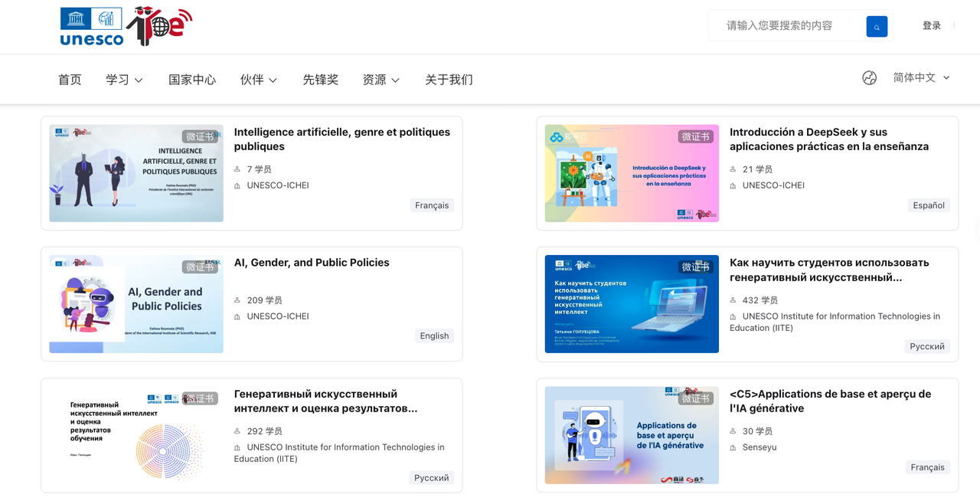
Task: Click institution icon in DeepSeek course card
Action: tap(733, 185)
